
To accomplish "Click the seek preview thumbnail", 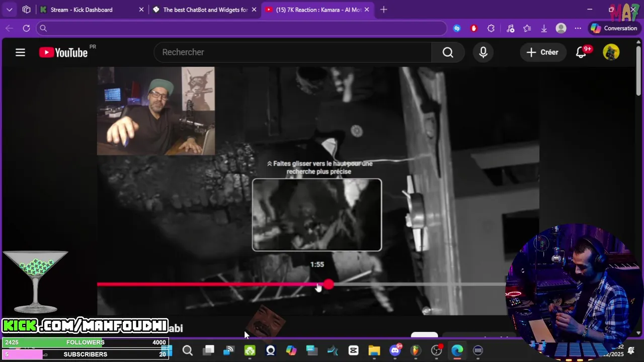I will (x=317, y=215).
